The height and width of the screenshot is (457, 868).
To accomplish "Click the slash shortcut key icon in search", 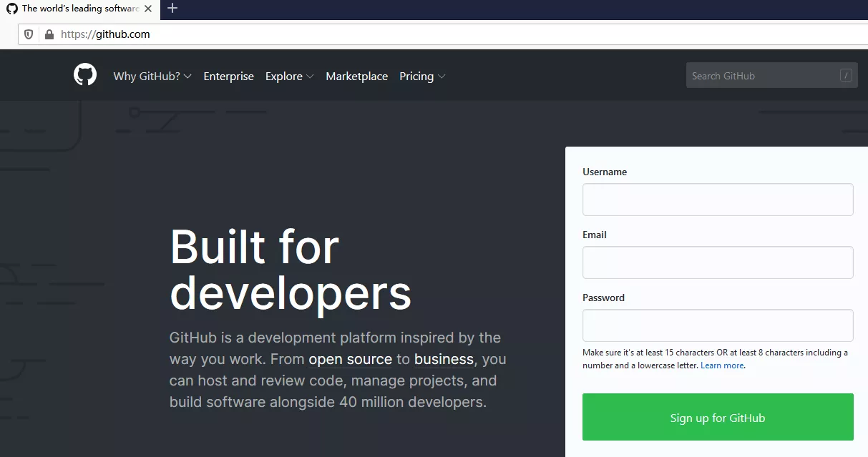I will (847, 75).
